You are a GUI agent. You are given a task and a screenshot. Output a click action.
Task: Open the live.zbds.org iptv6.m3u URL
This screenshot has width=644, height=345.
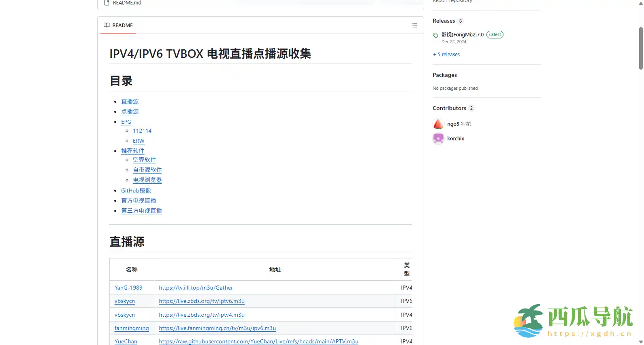(x=201, y=301)
